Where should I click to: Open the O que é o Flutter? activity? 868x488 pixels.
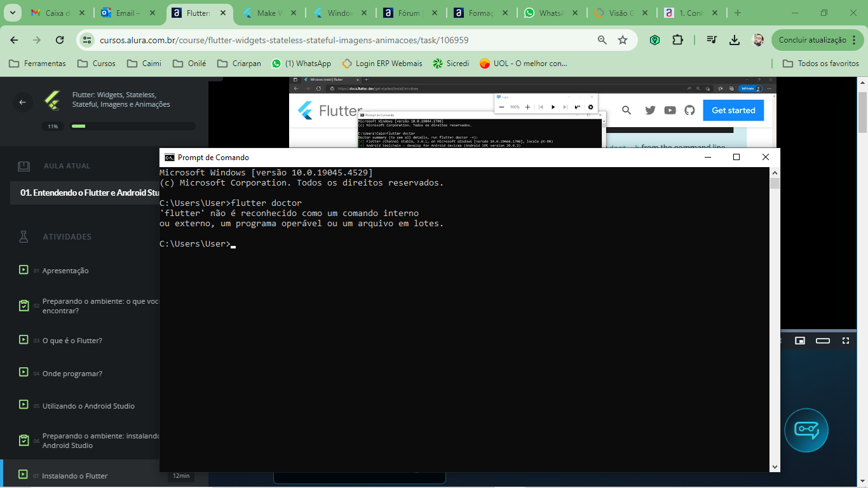(72, 341)
